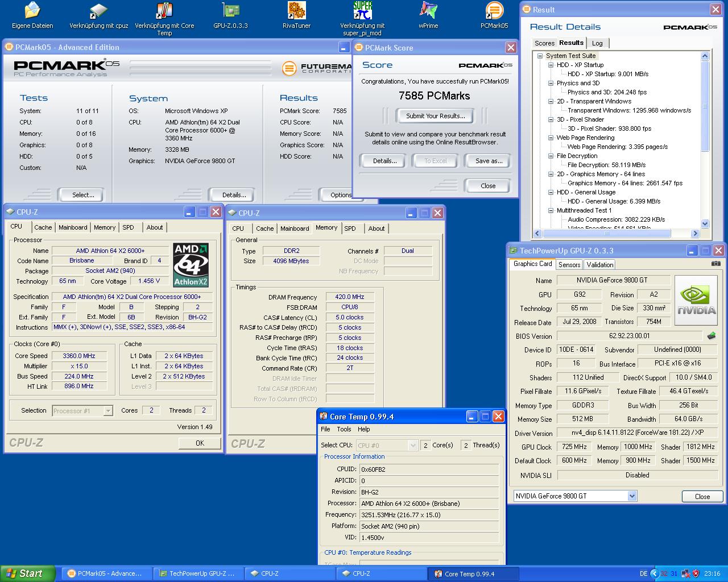Click the security shield tray icon
Image resolution: width=728 pixels, height=582 pixels.
click(696, 573)
